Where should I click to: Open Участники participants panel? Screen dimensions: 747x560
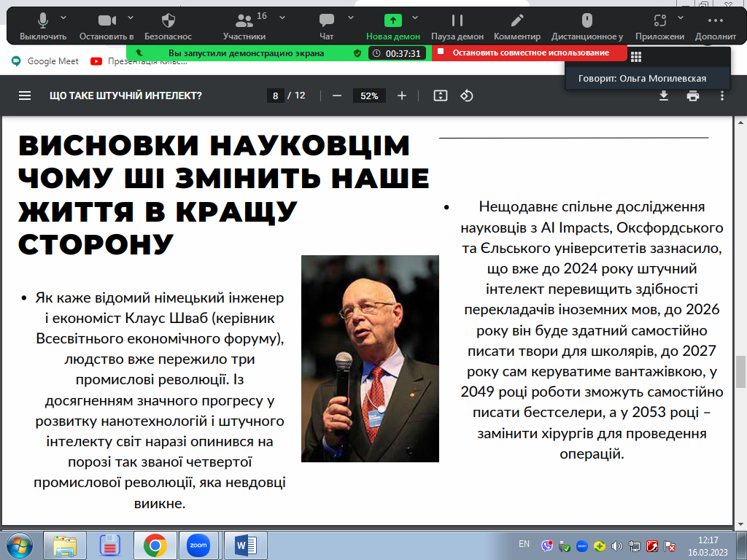[x=244, y=26]
